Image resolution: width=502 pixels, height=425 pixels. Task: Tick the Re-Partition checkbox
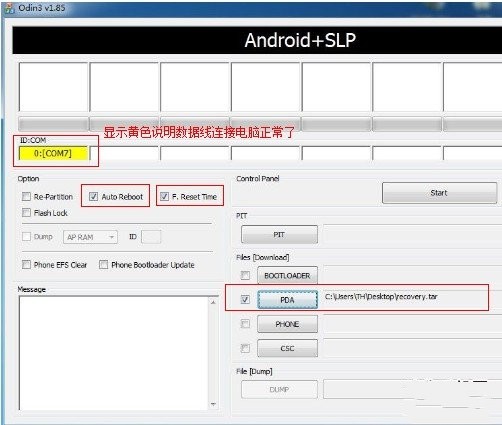click(x=26, y=196)
